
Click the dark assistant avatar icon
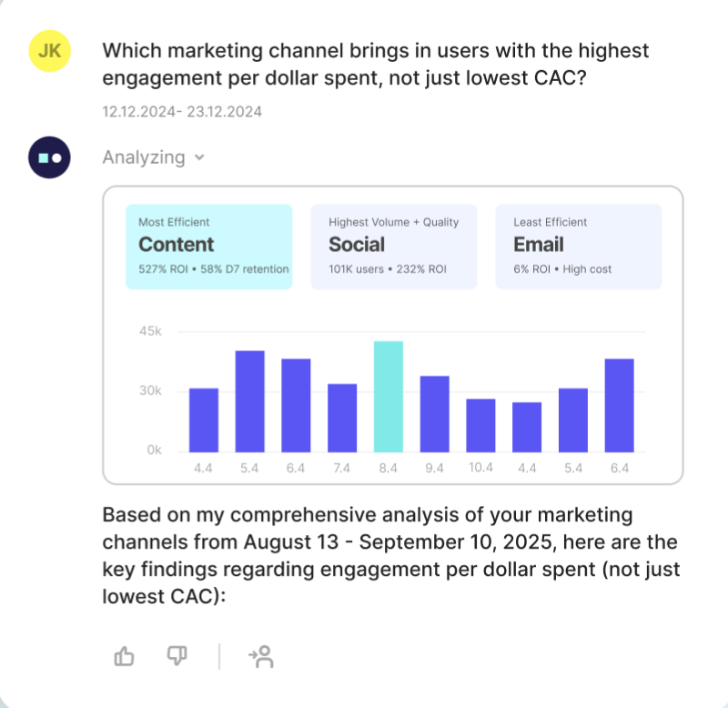coord(50,157)
